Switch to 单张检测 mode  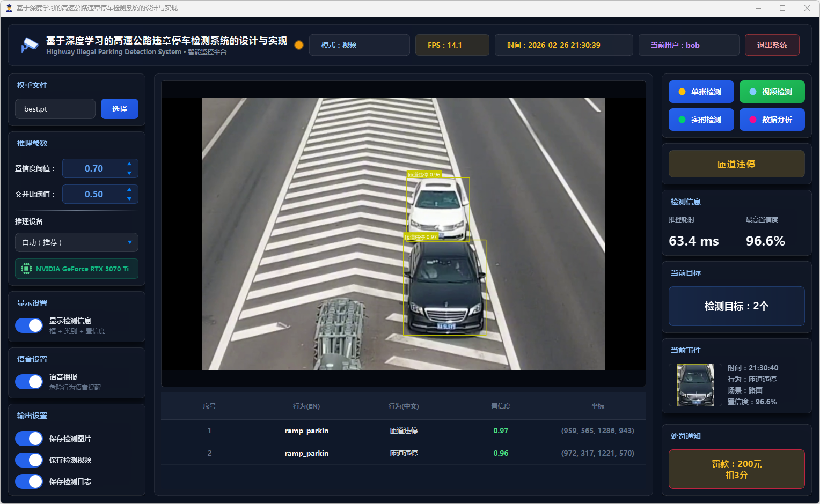point(701,92)
